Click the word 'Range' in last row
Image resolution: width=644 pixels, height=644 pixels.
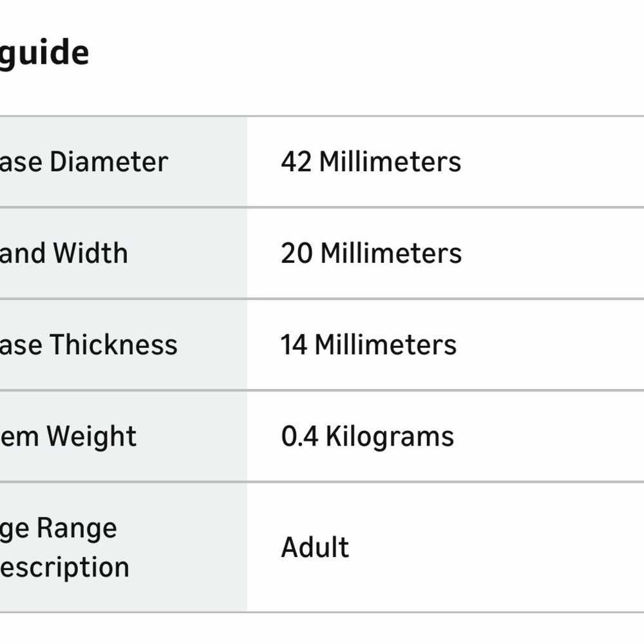coord(77,529)
